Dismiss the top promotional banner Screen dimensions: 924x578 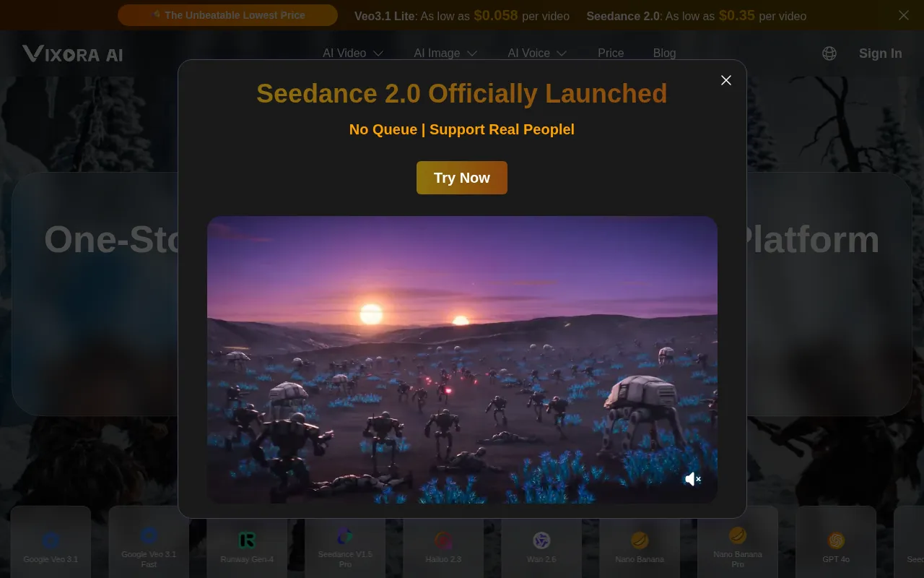click(904, 15)
